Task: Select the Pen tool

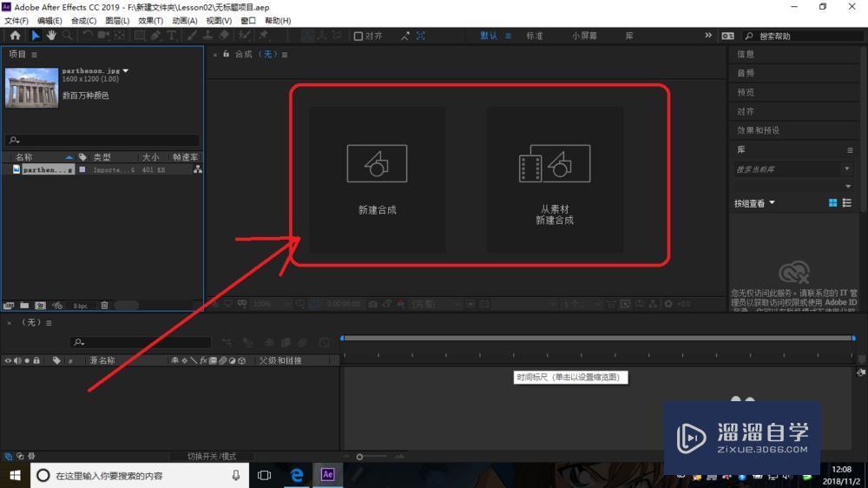Action: pos(155,36)
